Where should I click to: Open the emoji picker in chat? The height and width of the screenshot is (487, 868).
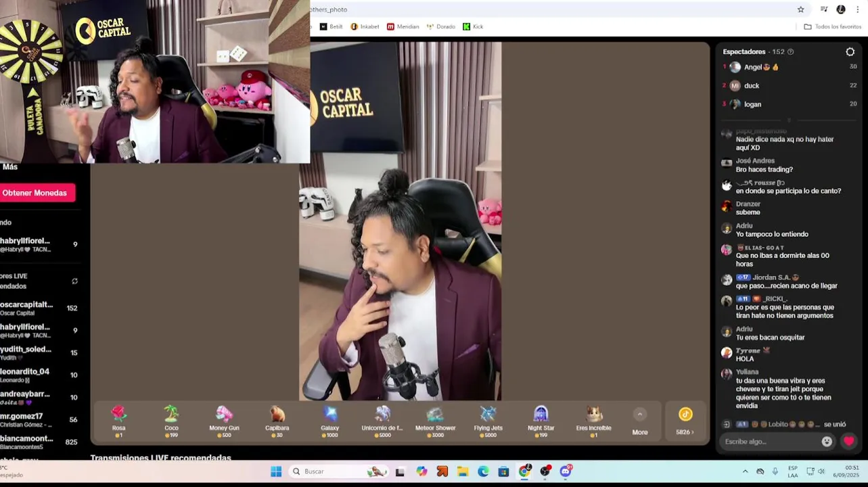pos(827,442)
